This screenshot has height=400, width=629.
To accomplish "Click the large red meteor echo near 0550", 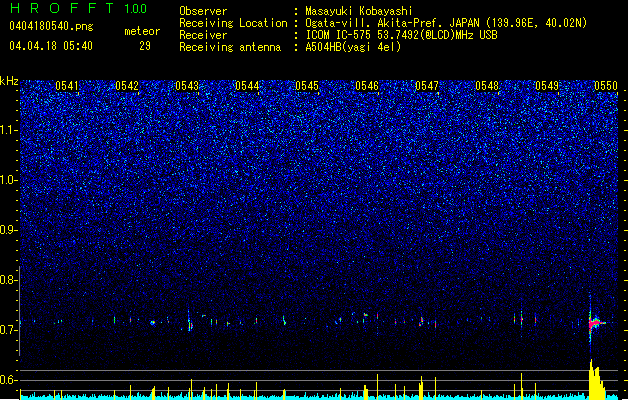I will tap(595, 322).
